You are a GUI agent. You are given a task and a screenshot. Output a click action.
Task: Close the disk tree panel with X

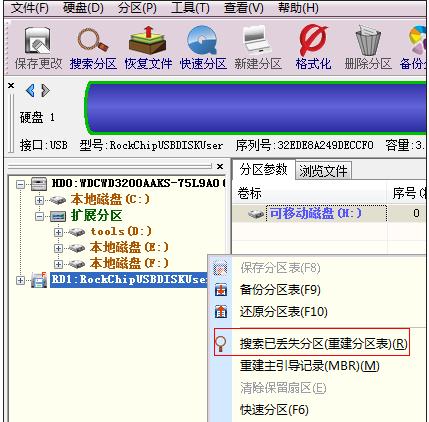[220, 166]
